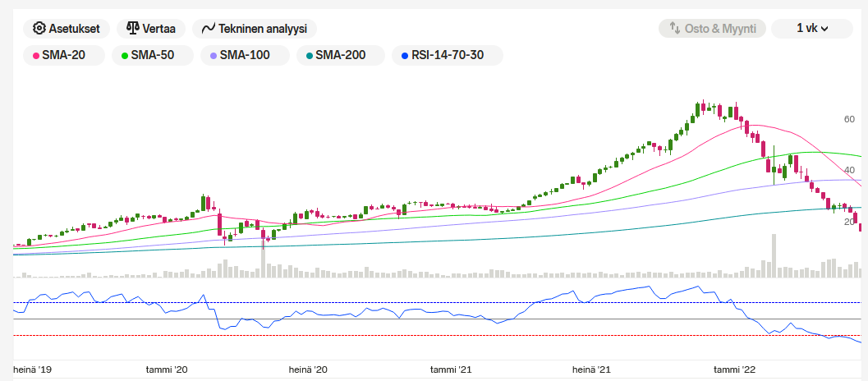Click the 60 price axis label
Image resolution: width=868 pixels, height=381 pixels.
pyautogui.click(x=849, y=120)
